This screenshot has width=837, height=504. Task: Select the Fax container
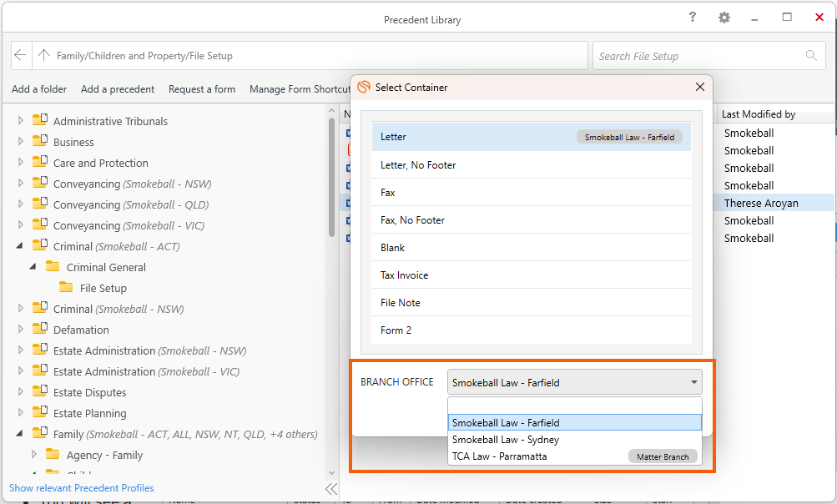(531, 192)
